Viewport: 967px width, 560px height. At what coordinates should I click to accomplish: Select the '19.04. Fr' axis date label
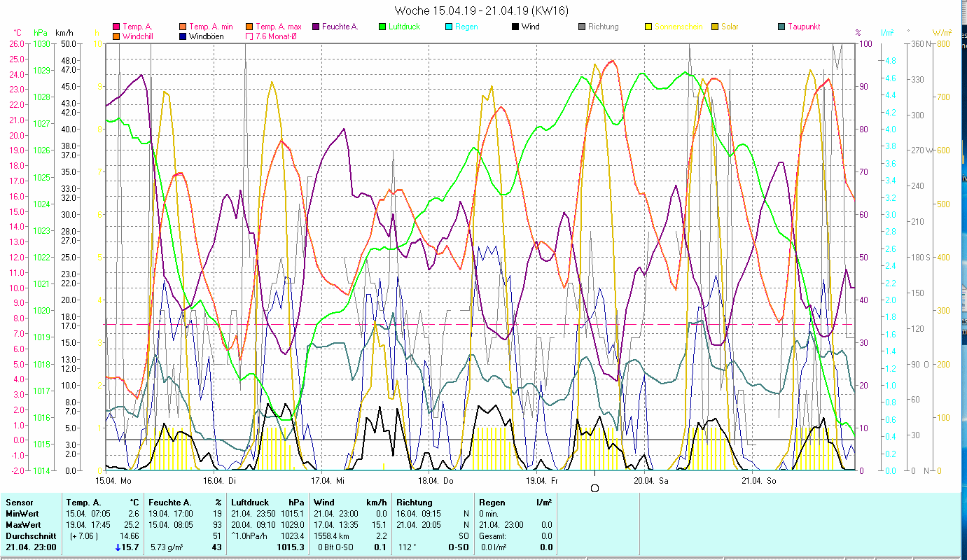tap(542, 480)
